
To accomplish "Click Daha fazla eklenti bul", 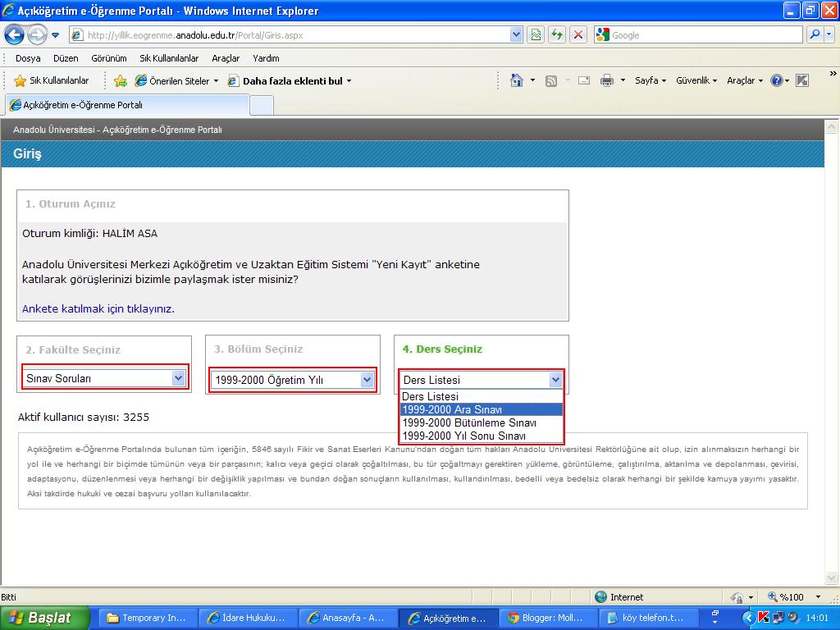I will pos(290,81).
